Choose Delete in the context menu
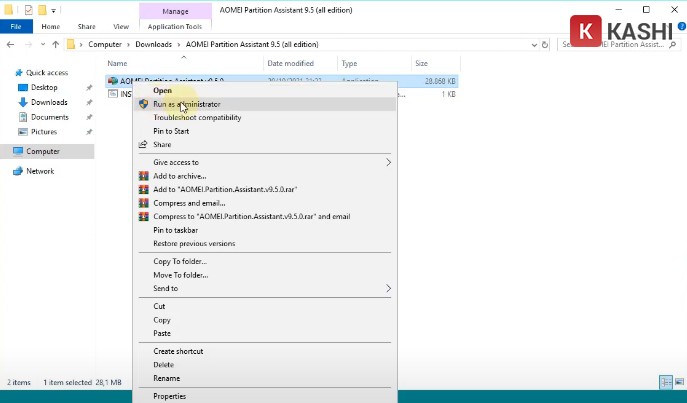The height and width of the screenshot is (403, 687). click(x=265, y=365)
